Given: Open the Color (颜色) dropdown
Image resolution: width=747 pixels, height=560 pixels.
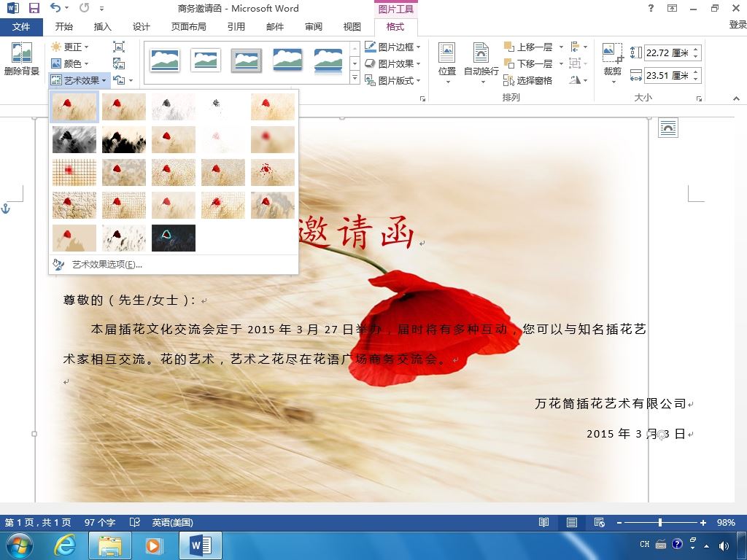Looking at the screenshot, I should tap(69, 63).
